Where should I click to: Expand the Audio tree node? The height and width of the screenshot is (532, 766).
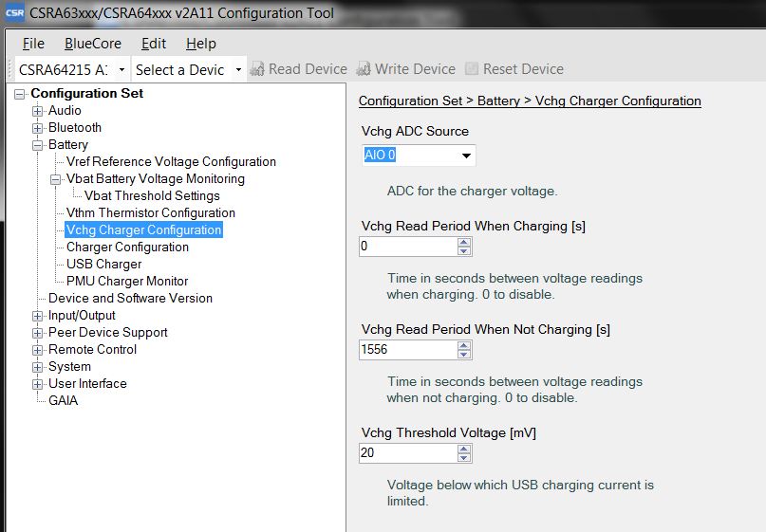38,111
